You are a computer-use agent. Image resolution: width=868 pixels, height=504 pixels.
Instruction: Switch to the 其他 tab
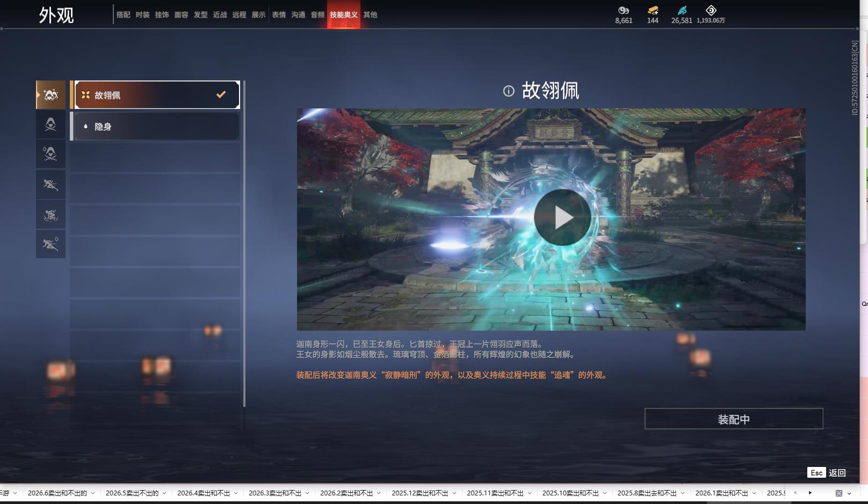(370, 14)
